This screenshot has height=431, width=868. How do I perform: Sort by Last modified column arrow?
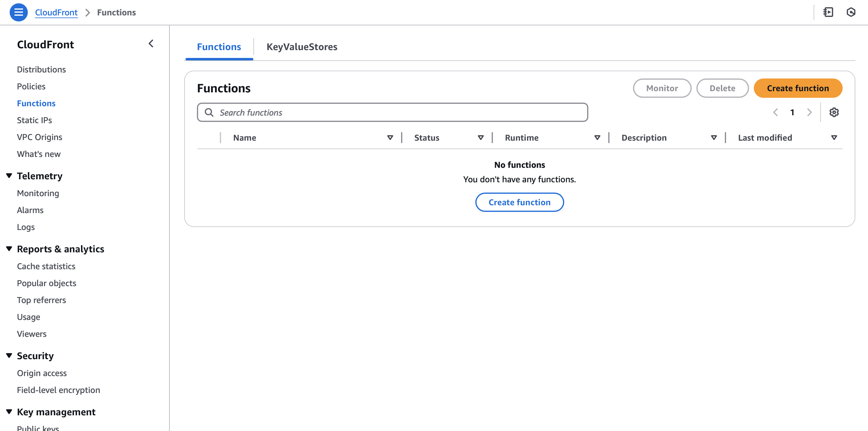(x=834, y=138)
